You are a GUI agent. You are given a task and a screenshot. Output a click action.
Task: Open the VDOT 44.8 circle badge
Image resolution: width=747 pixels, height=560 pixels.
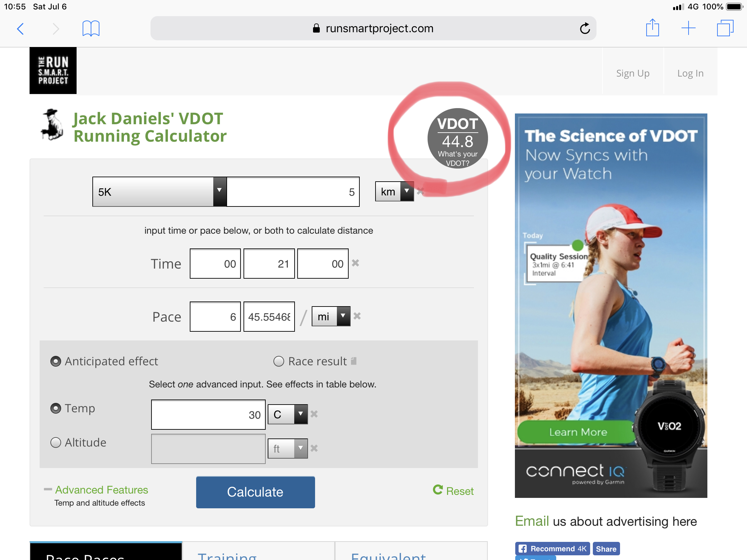point(457,138)
